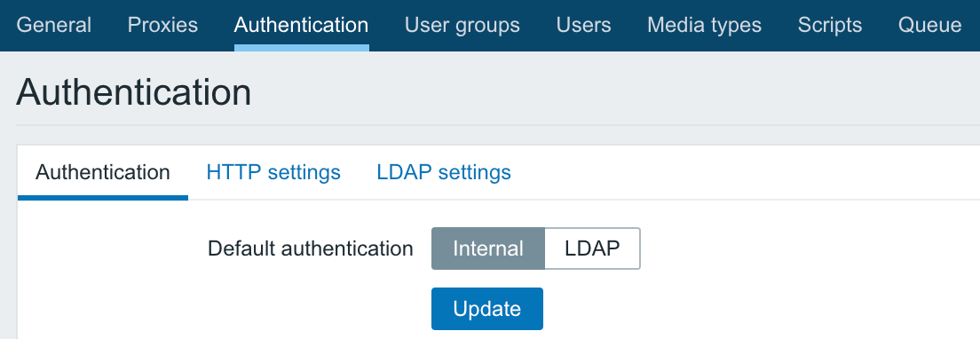Click the large Authentication page heading

point(134,92)
